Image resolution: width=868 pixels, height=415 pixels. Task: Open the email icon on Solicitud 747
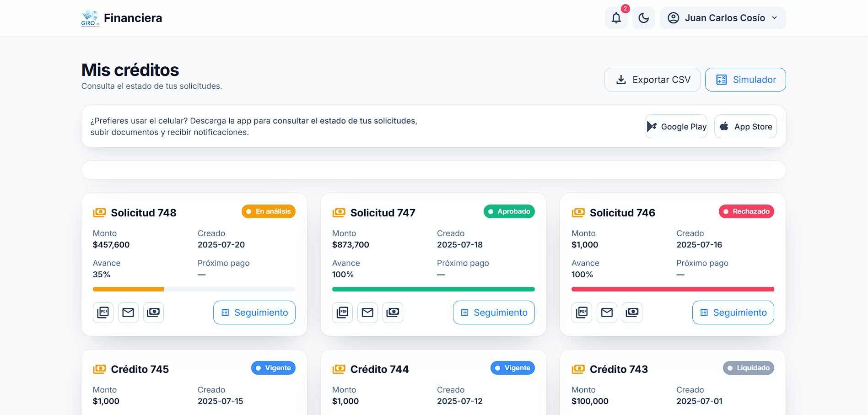point(367,313)
